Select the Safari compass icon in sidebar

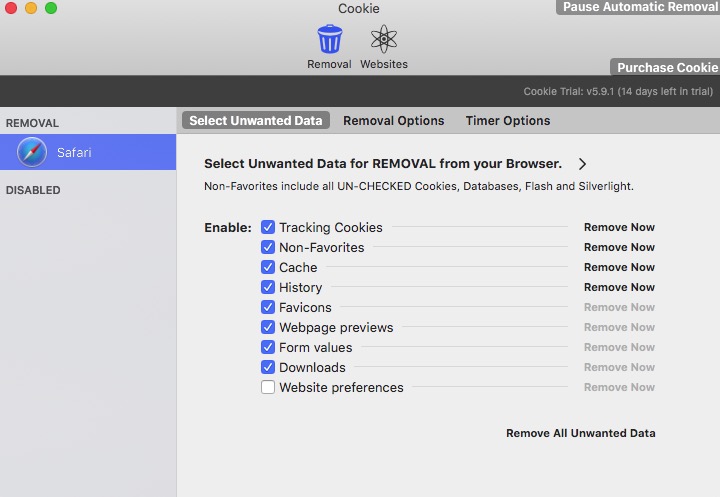[x=32, y=152]
